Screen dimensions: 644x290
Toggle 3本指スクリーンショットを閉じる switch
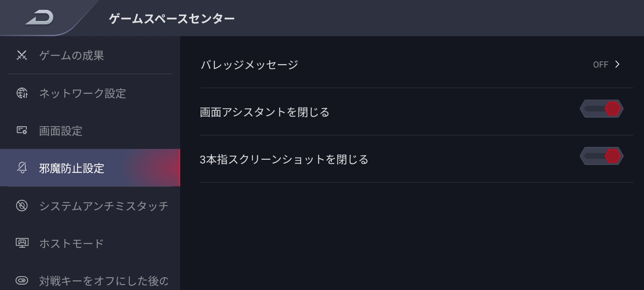[601, 156]
